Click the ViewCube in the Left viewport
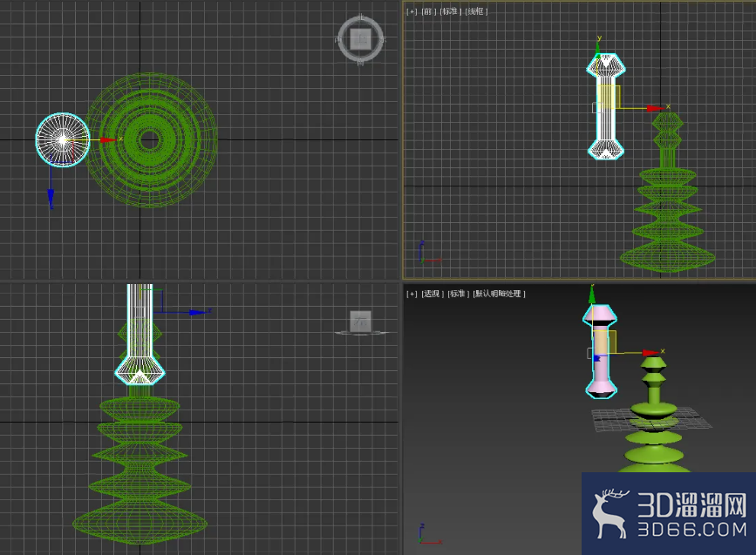The height and width of the screenshot is (555, 756). 360,321
